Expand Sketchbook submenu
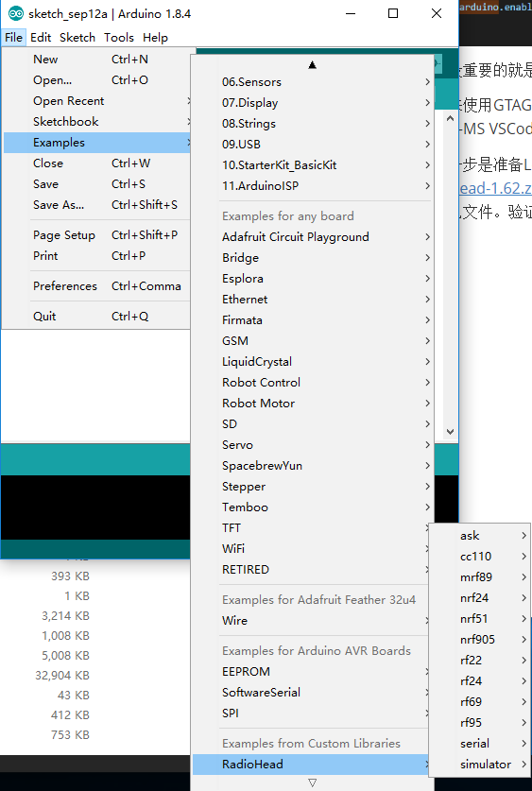The width and height of the screenshot is (532, 791). [x=96, y=122]
